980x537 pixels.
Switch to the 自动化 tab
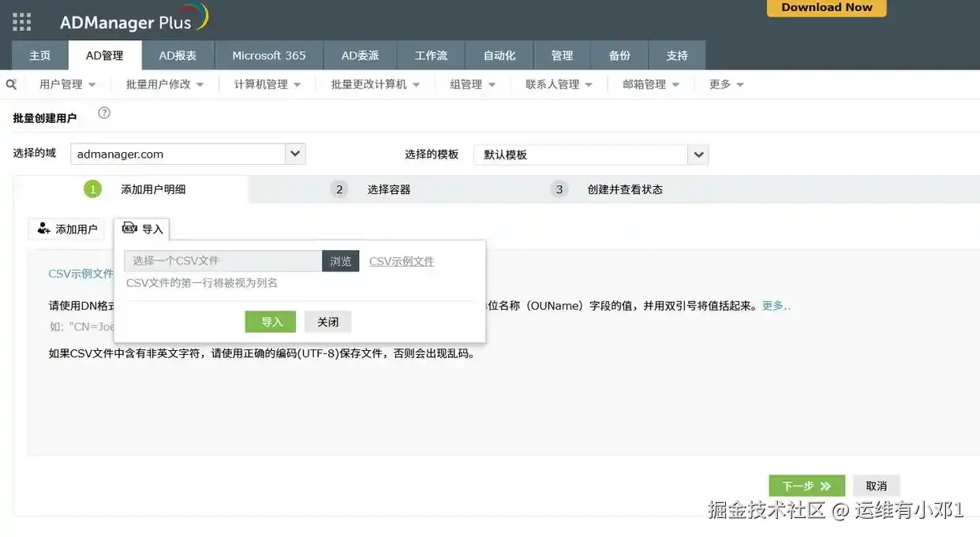click(499, 55)
